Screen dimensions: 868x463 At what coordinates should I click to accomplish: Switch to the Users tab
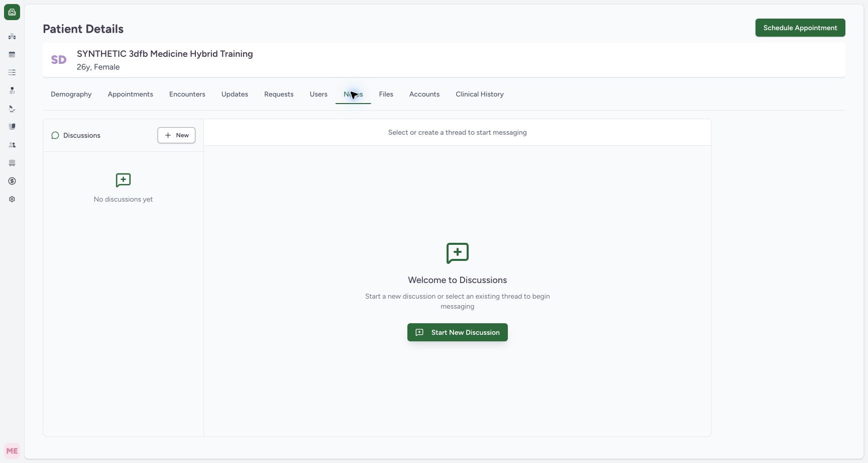click(x=318, y=94)
